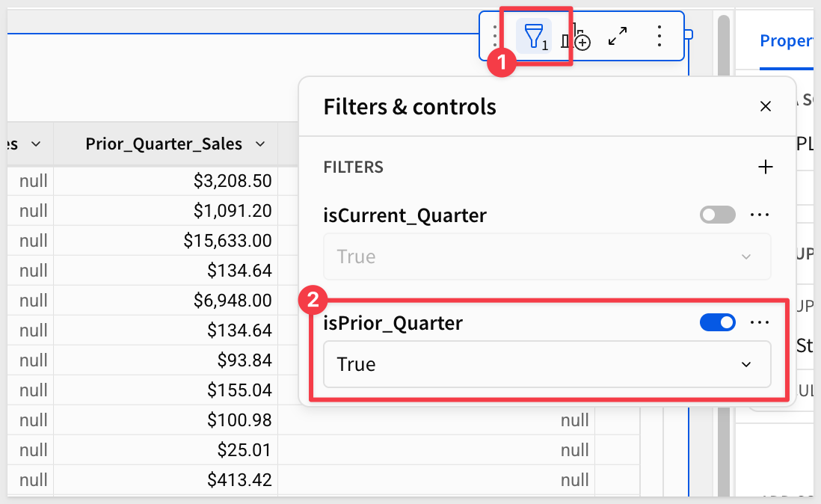Click the Prior_Quarter_Sales column header
The image size is (821, 504).
tap(163, 144)
